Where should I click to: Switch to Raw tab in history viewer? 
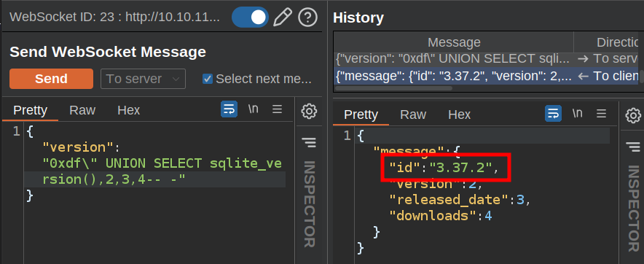pos(413,114)
